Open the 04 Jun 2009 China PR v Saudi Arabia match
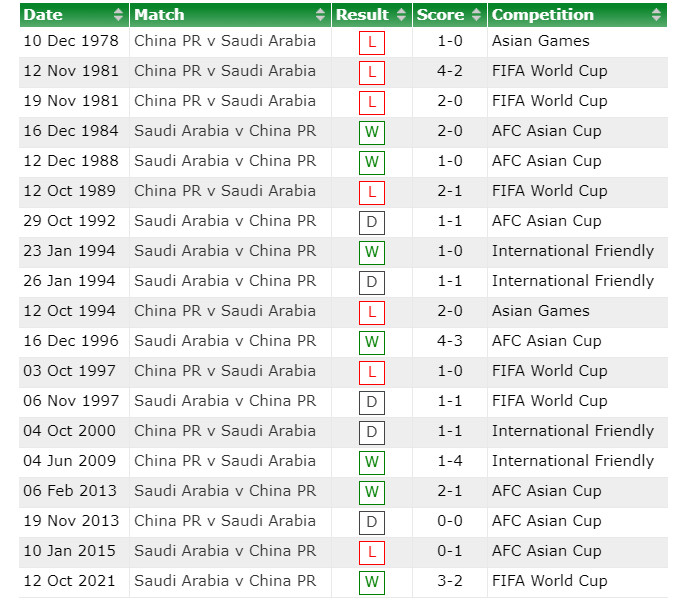This screenshot has width=691, height=604. [225, 461]
